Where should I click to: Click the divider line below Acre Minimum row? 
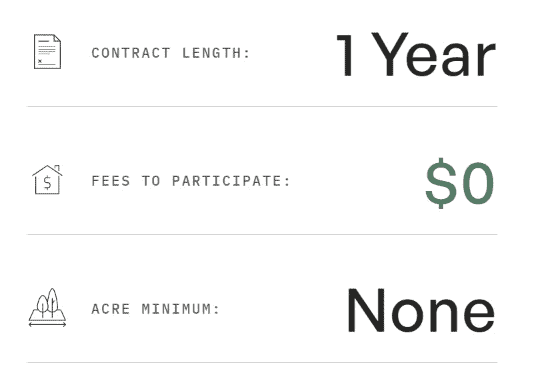coord(262,362)
